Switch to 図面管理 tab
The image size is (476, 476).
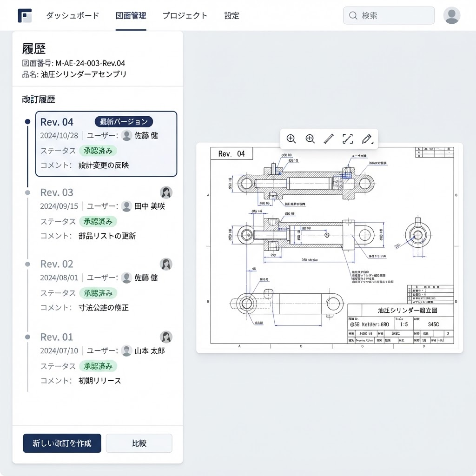point(131,15)
